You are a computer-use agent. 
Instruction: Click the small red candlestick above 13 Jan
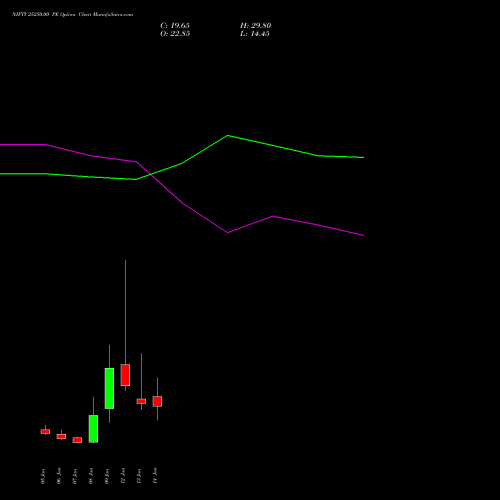(141, 401)
